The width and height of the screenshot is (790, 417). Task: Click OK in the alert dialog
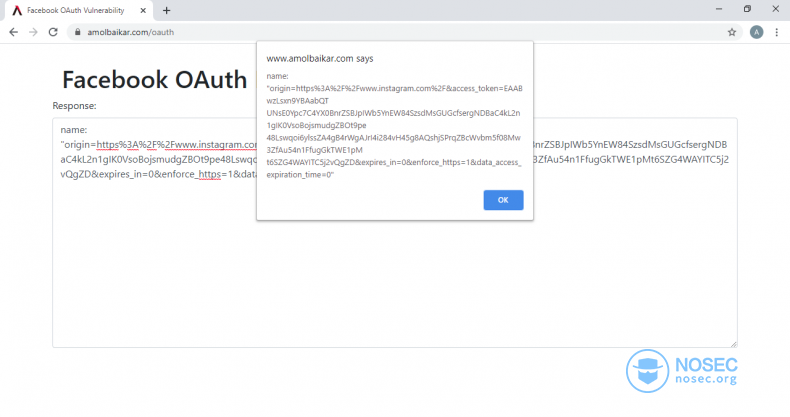pos(503,200)
